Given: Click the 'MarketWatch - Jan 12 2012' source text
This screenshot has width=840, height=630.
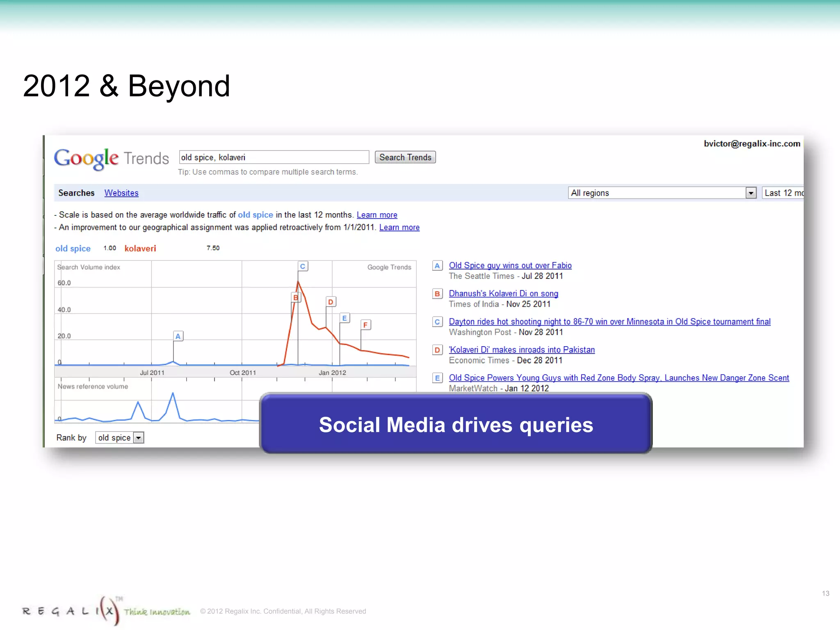Looking at the screenshot, I should [x=499, y=388].
